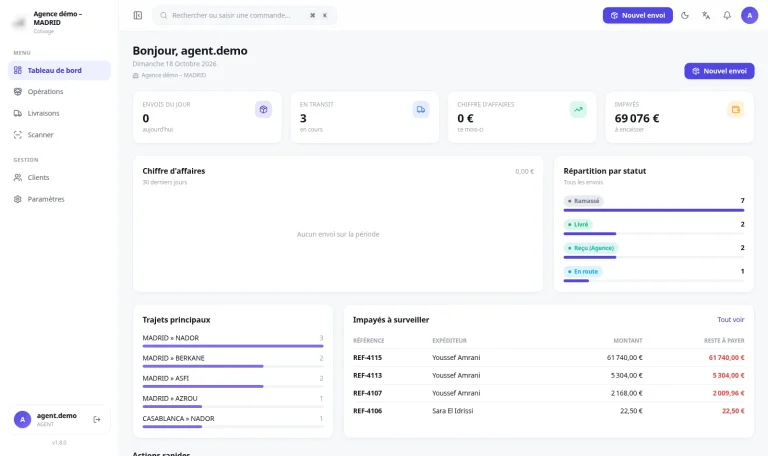Image resolution: width=768 pixels, height=456 pixels.
Task: Click the search magnifier icon
Action: coord(164,15)
